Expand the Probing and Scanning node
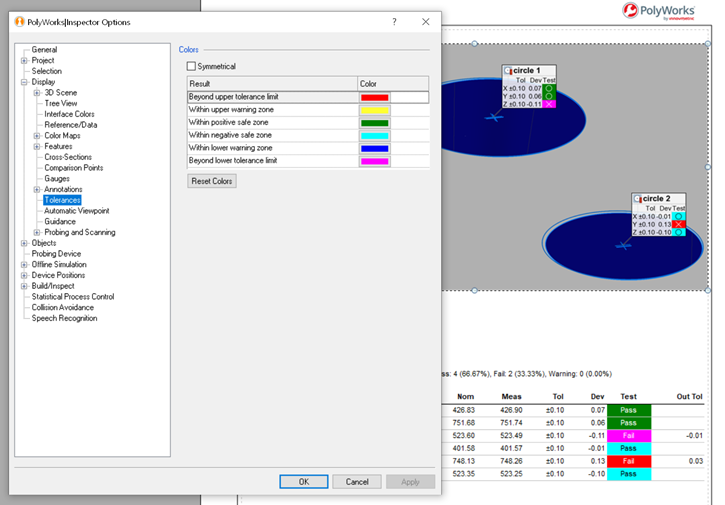This screenshot has height=505, width=725. point(37,232)
